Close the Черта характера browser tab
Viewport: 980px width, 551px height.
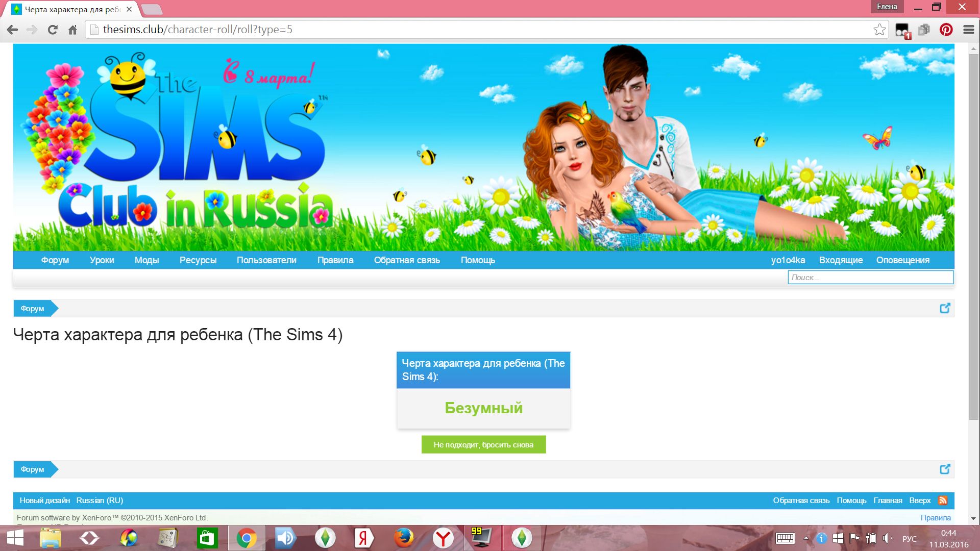(129, 9)
